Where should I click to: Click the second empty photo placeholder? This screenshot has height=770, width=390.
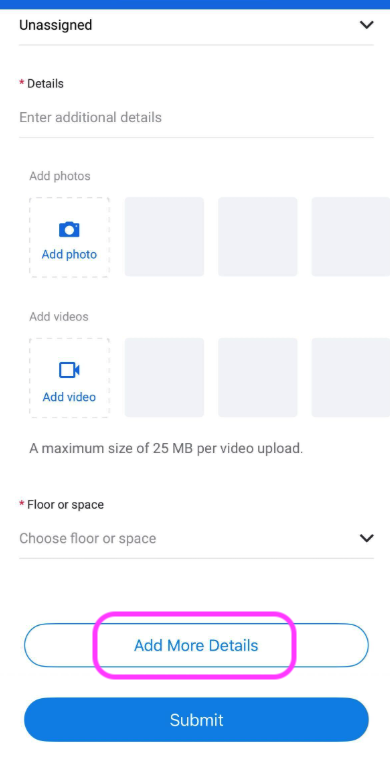(258, 237)
